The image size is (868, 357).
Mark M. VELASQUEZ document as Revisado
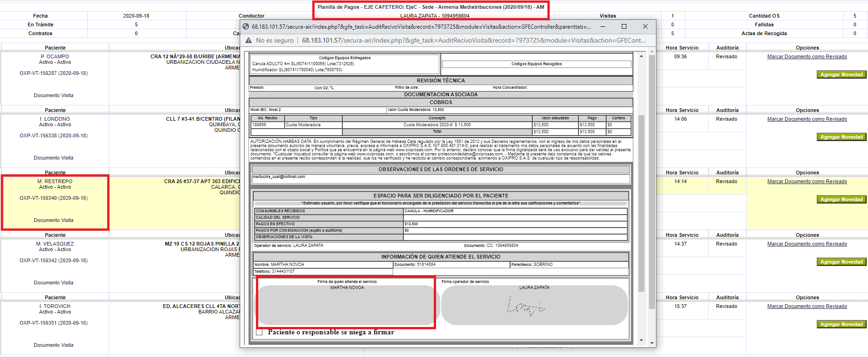[807, 244]
